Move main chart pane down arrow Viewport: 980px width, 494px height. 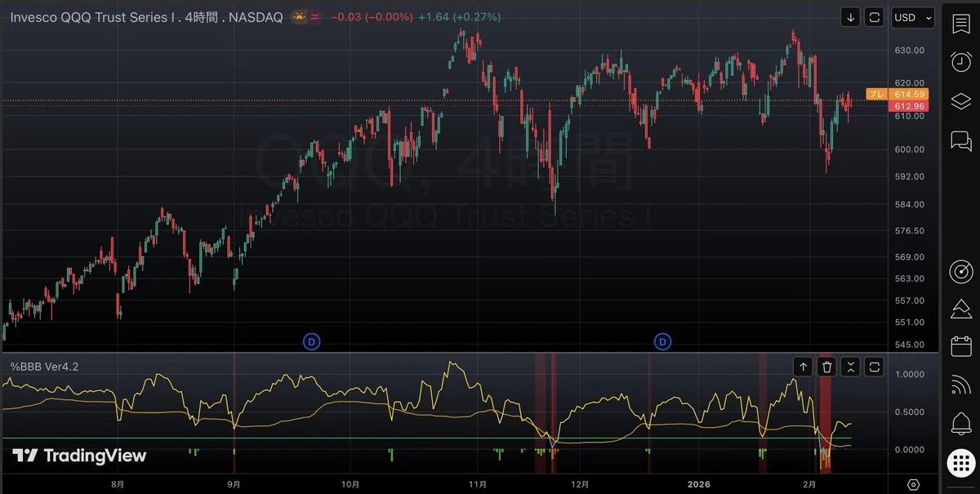point(851,17)
